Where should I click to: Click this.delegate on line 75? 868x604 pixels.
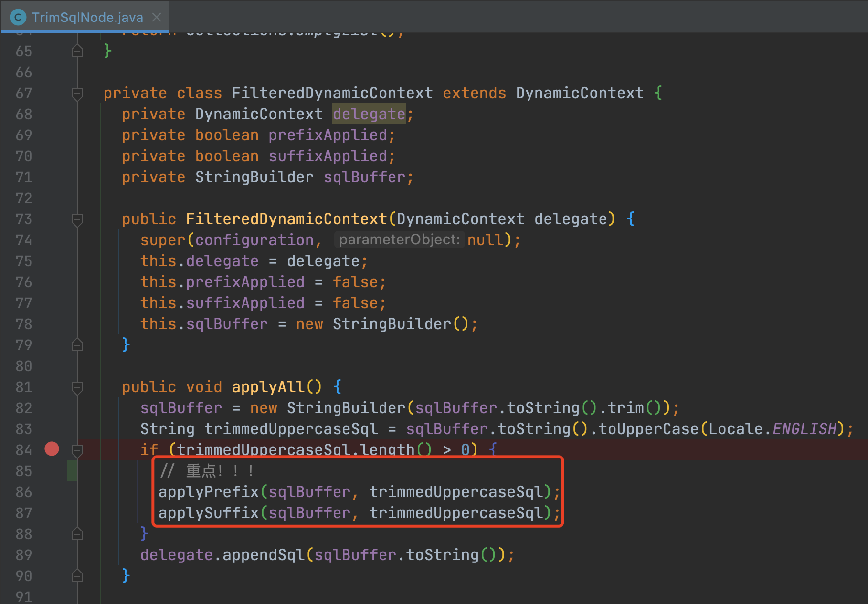coord(199,261)
